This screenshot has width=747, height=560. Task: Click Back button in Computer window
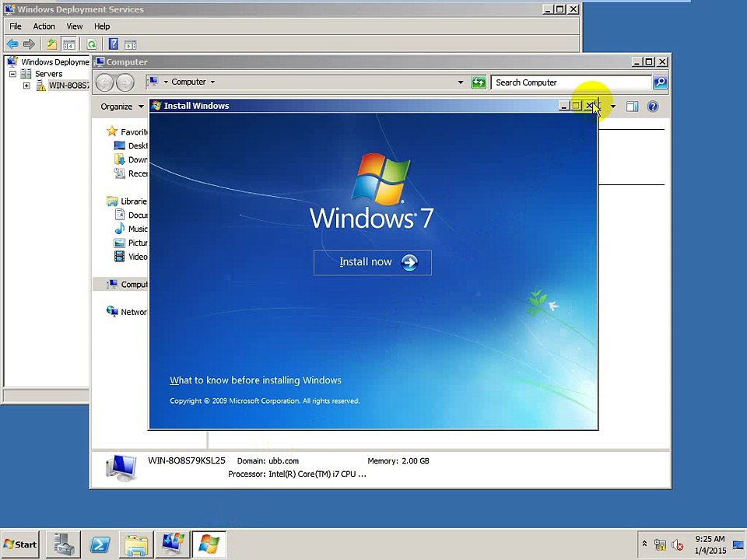tap(105, 82)
